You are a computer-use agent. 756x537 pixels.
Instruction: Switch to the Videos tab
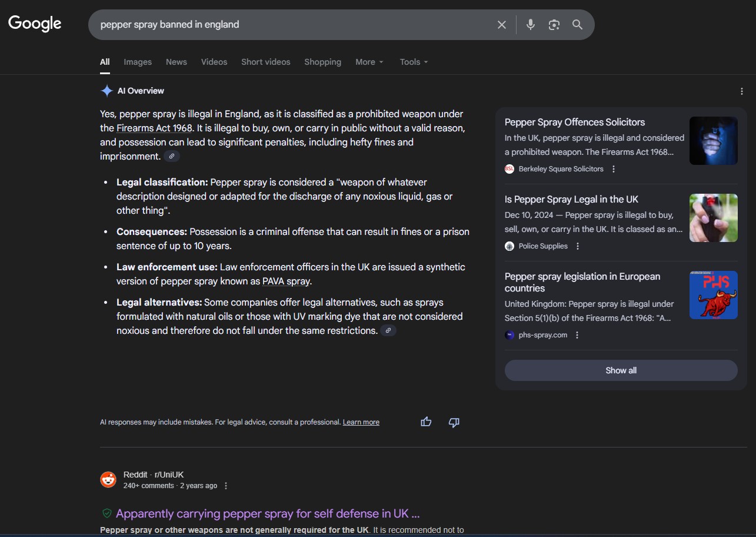point(214,62)
